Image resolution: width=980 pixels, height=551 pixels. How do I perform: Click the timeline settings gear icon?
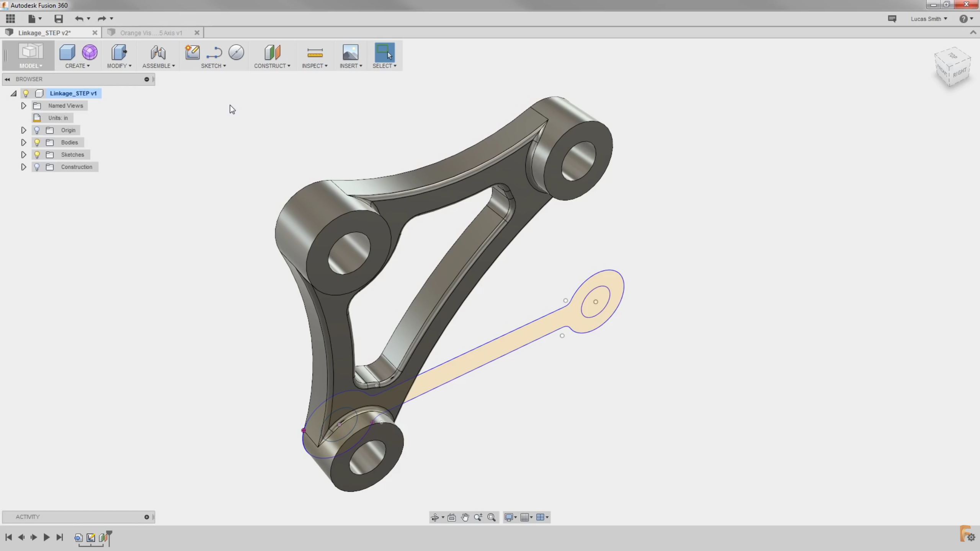click(x=971, y=538)
